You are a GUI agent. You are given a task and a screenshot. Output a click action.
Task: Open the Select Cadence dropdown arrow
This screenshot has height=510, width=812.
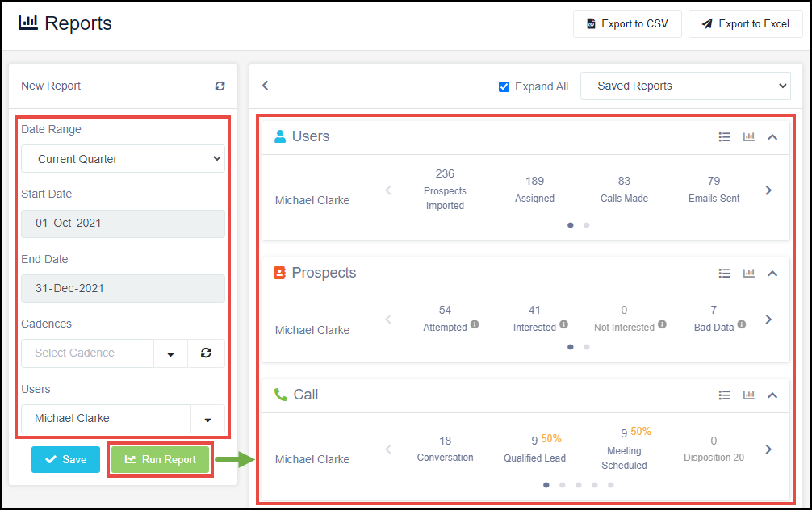[171, 353]
